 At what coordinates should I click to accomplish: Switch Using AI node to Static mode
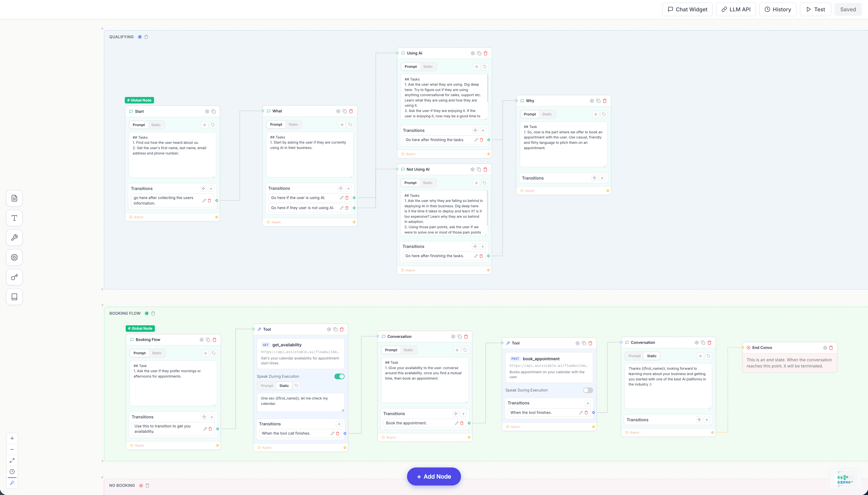tap(428, 66)
